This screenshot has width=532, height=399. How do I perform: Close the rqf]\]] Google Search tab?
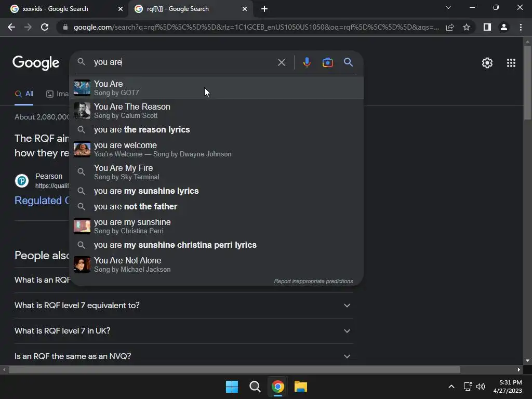245,9
